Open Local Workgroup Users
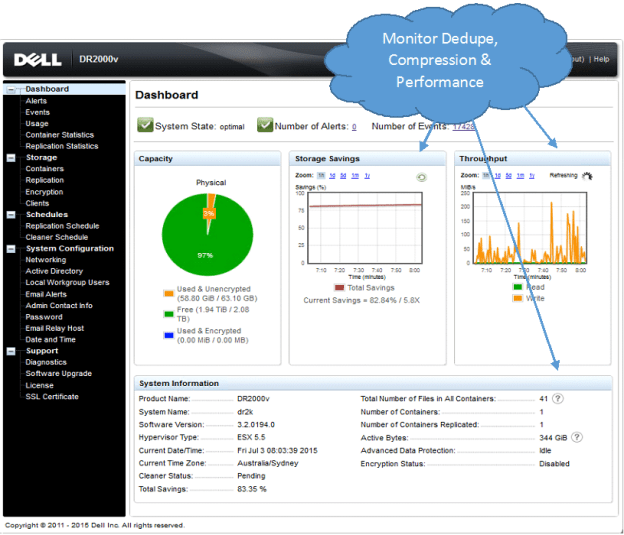624x535 pixels. pyautogui.click(x=67, y=283)
